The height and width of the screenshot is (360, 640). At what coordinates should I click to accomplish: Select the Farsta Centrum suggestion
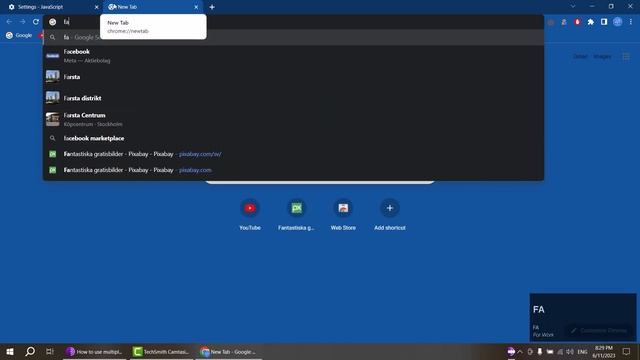click(293, 119)
